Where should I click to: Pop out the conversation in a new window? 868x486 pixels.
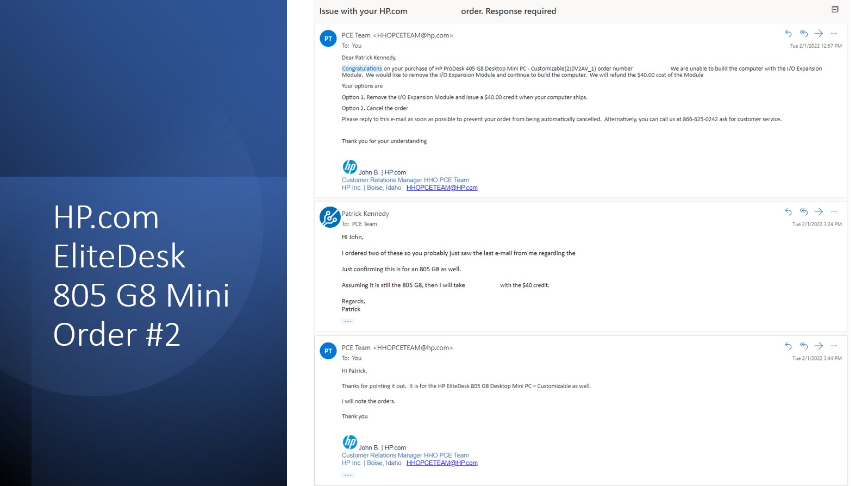[x=835, y=9]
